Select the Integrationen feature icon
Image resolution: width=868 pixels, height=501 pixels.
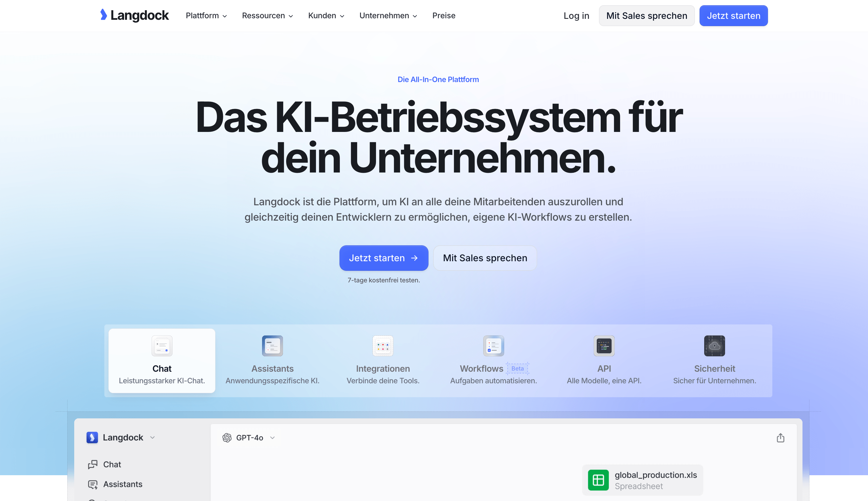tap(383, 346)
